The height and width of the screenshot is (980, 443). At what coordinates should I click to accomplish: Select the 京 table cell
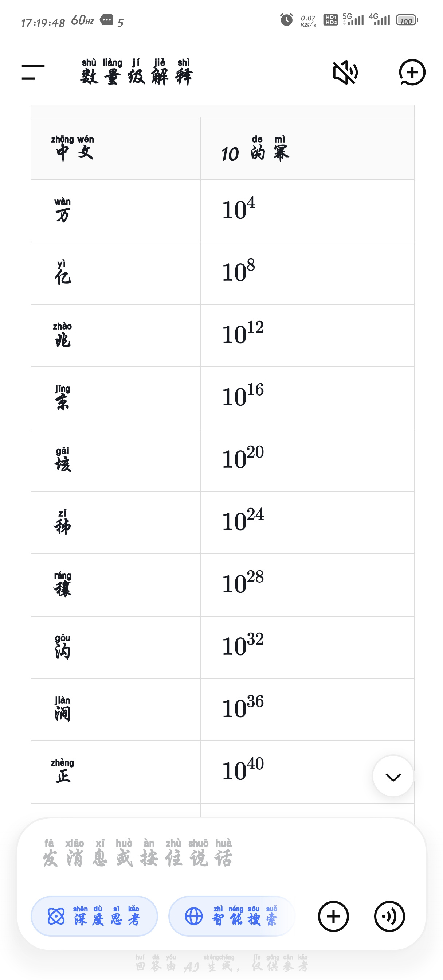tap(116, 398)
